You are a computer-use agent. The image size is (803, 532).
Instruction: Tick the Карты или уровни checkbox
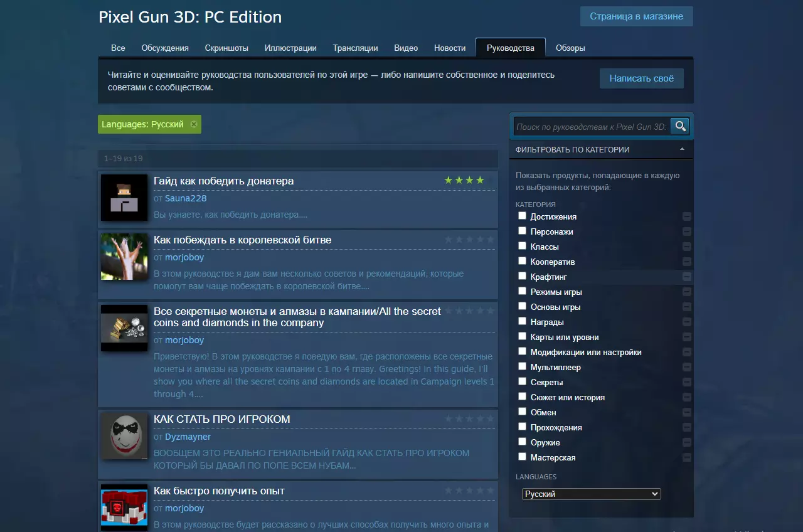tap(522, 336)
